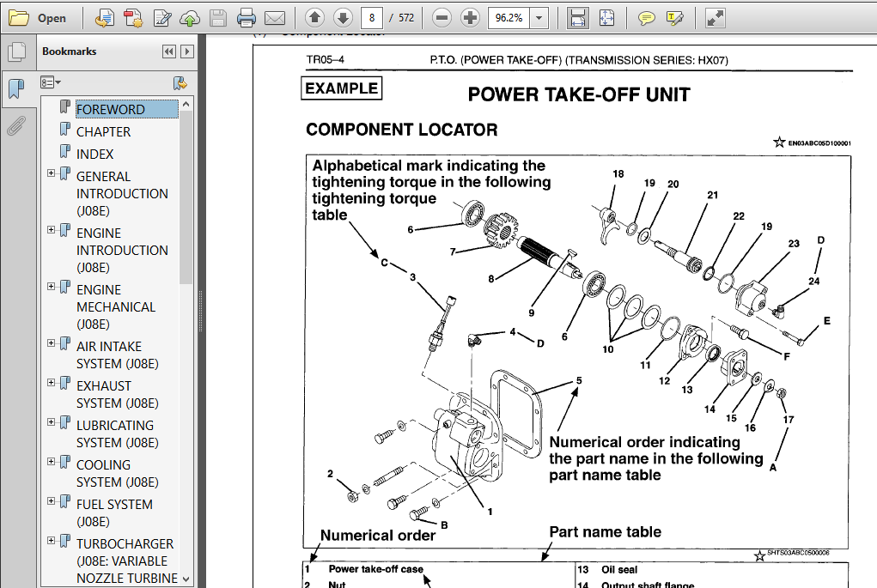Expand the LUBRICATING SYSTEM bookmark node
This screenshot has height=588, width=877.
51,422
